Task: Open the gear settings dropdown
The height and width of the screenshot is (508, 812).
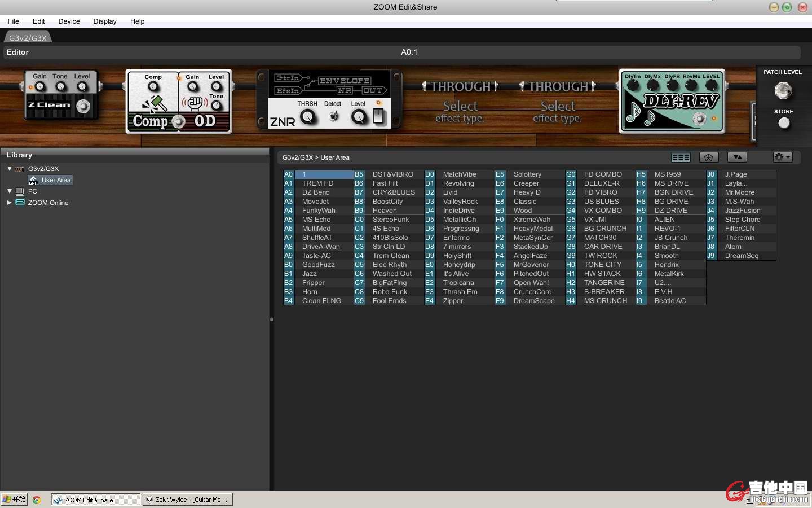Action: pos(783,157)
